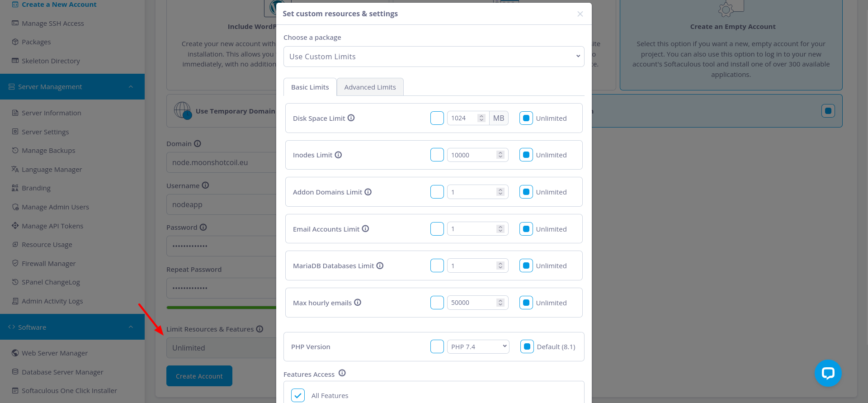Click the Password field info icon
Image resolution: width=868 pixels, height=403 pixels.
(x=203, y=227)
